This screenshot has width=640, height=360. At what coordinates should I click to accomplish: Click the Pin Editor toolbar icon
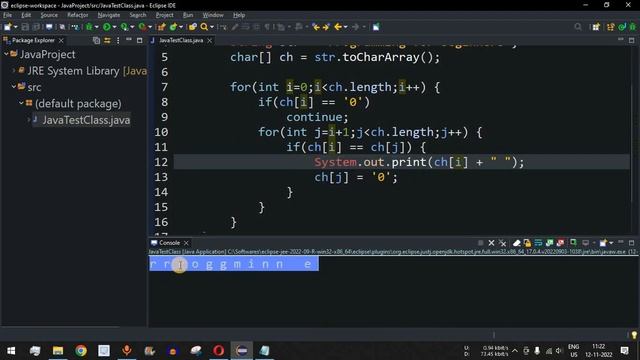376,27
